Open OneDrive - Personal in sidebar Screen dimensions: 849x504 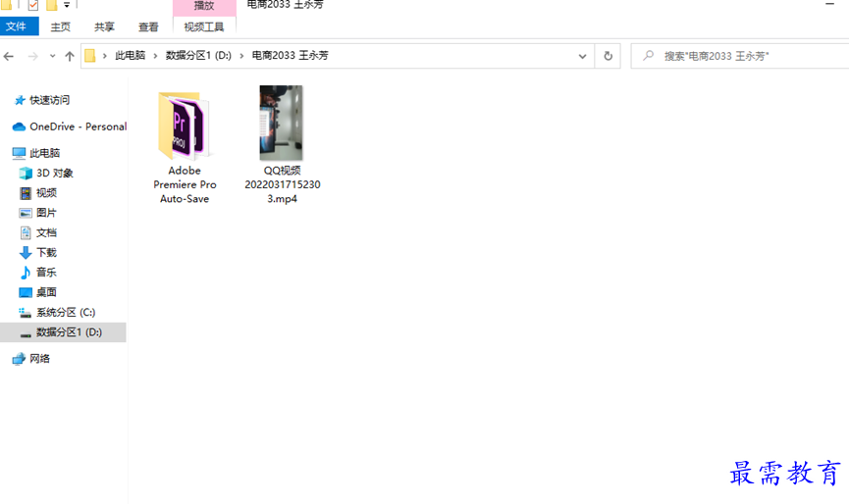click(78, 126)
